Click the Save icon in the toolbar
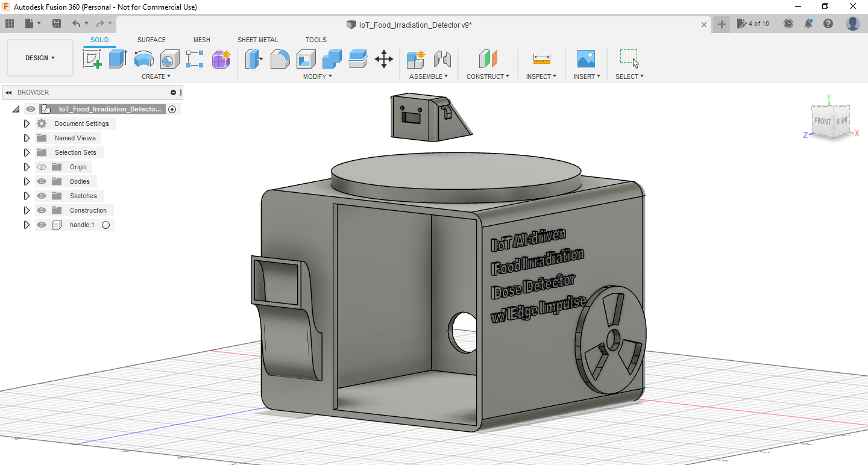 tap(57, 22)
